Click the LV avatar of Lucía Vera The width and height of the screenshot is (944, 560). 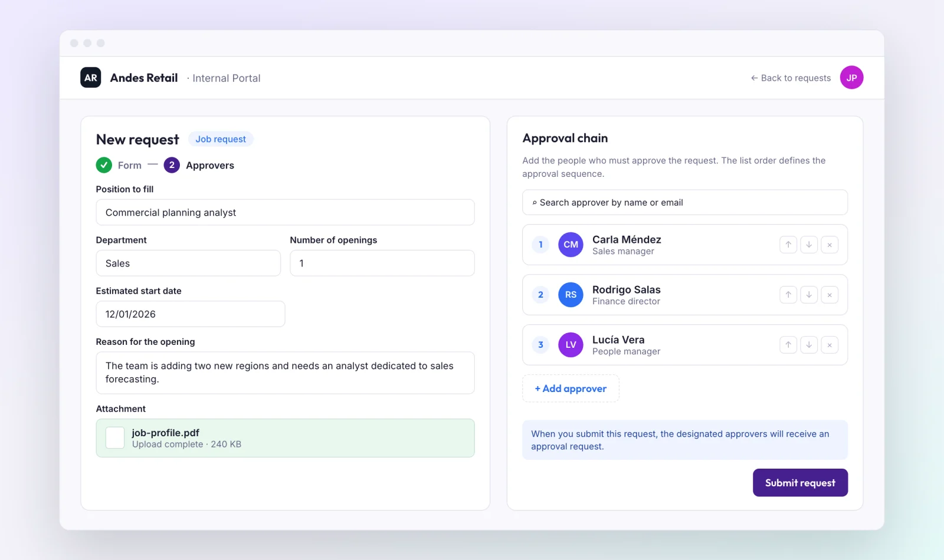pos(571,345)
